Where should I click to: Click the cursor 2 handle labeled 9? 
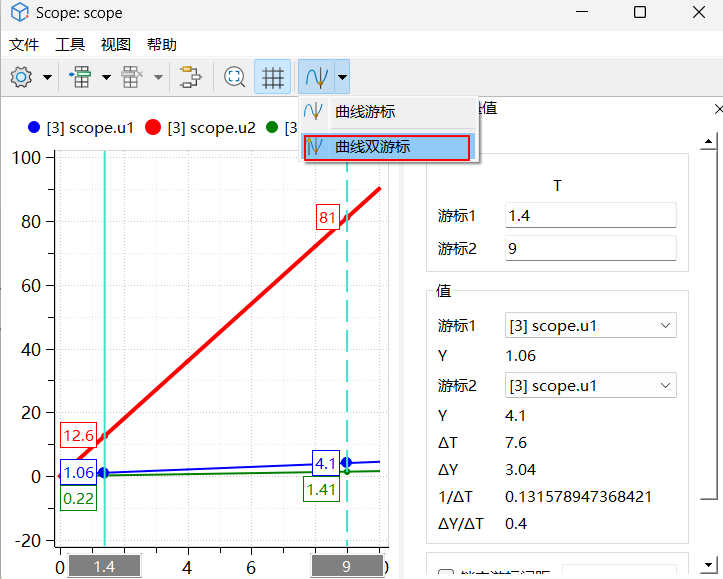(x=346, y=567)
